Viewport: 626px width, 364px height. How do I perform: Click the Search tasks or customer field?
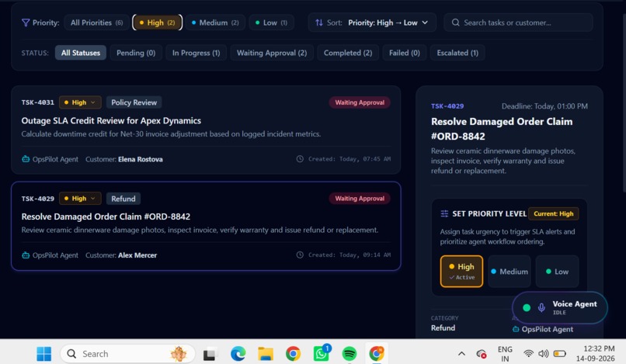518,23
